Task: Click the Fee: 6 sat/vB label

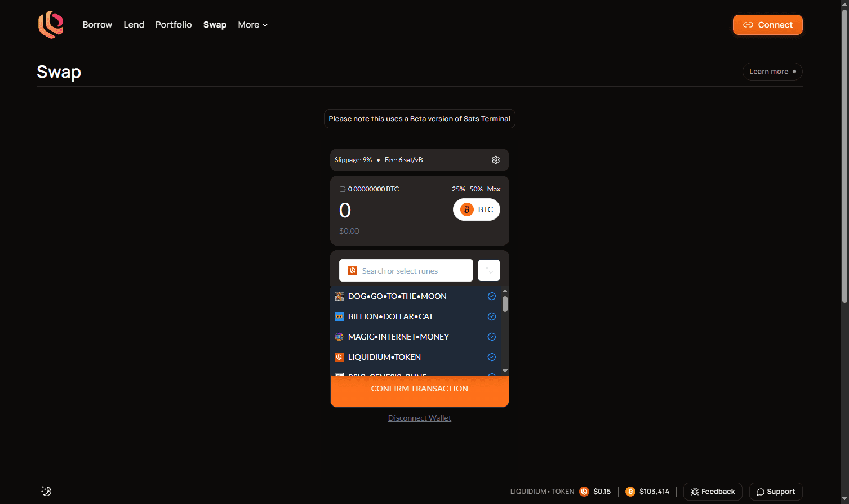Action: point(404,160)
